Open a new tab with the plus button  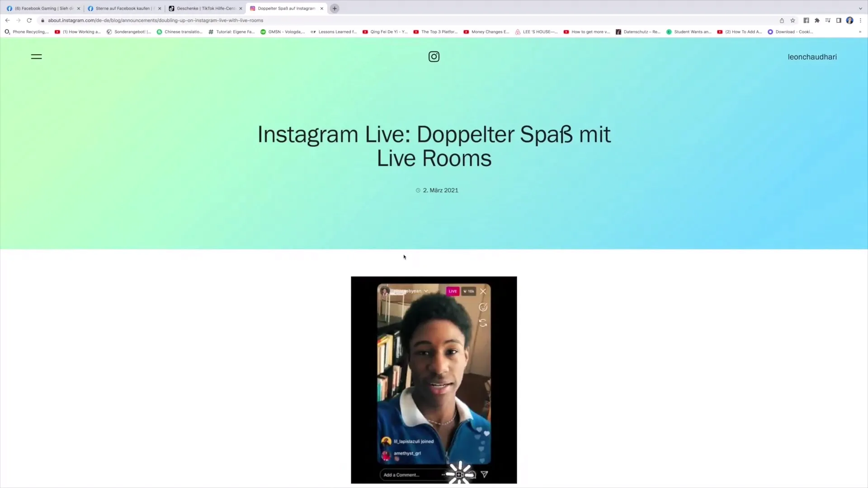(335, 9)
